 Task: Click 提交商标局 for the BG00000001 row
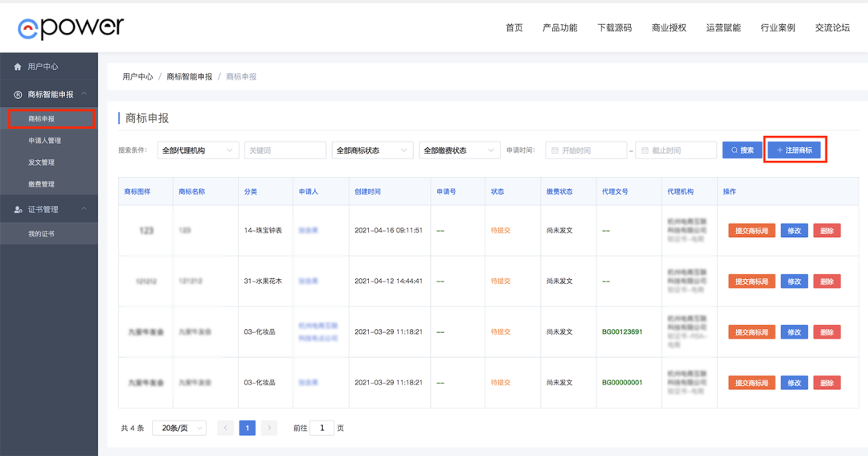pos(751,383)
